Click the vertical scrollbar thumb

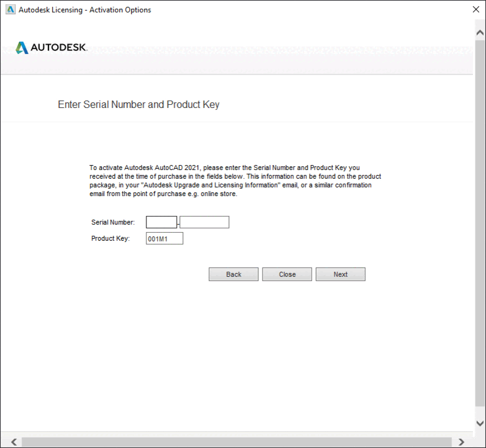pyautogui.click(x=480, y=223)
